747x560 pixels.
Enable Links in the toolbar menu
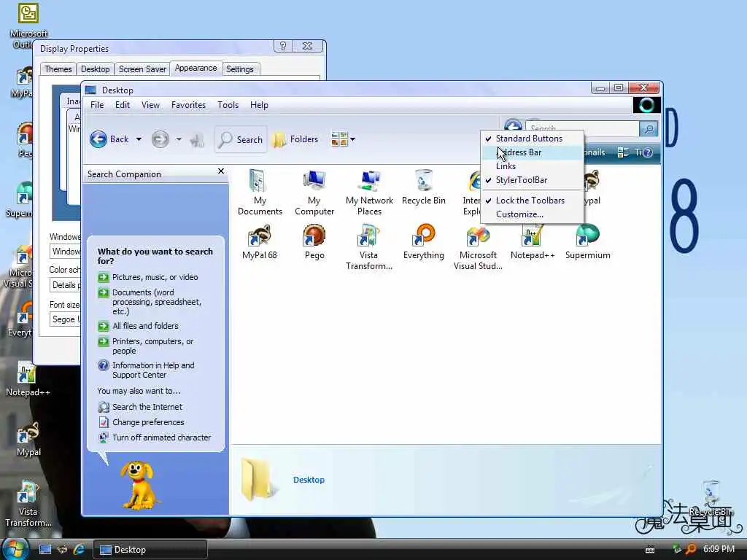point(532,166)
